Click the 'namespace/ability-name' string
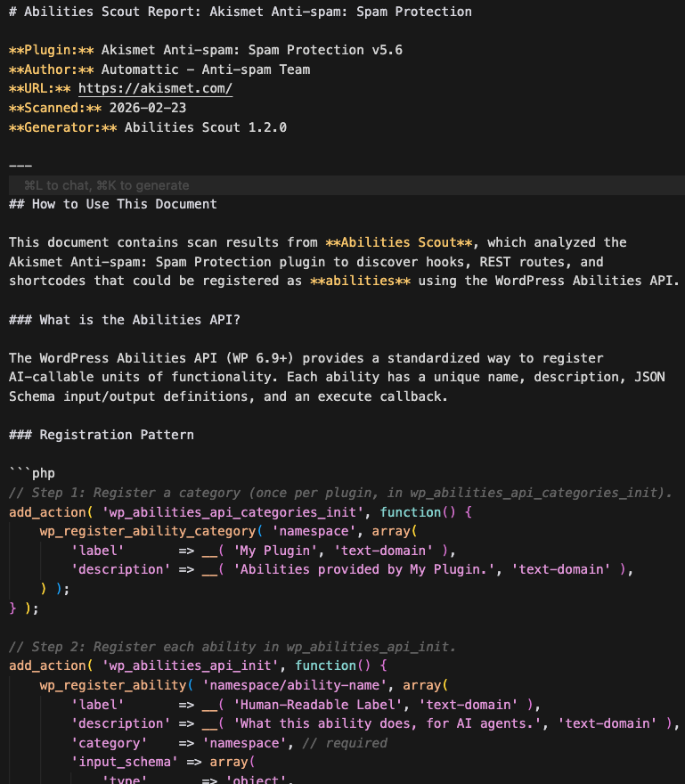Viewport: 685px width, 784px height. coord(295,685)
